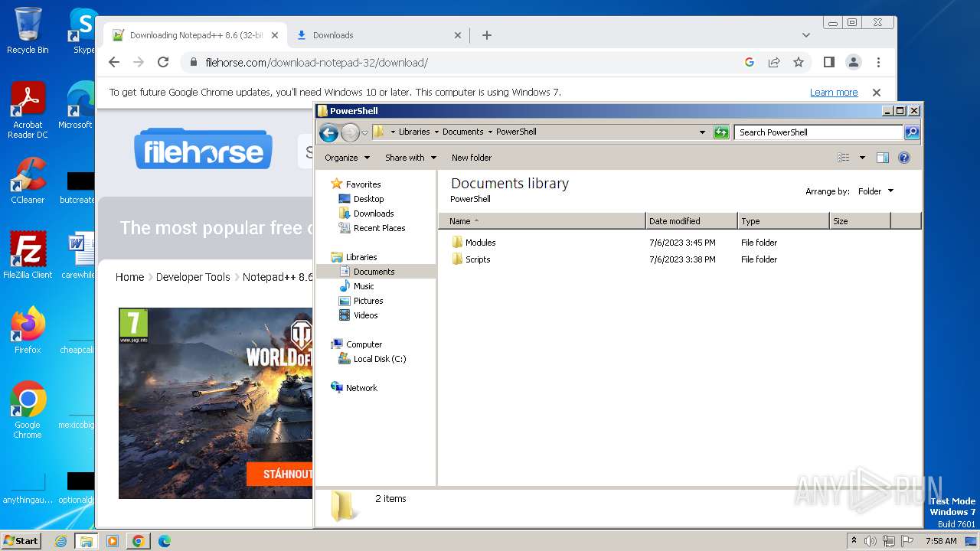This screenshot has width=980, height=551.
Task: Open the Share with menu
Action: [x=410, y=158]
